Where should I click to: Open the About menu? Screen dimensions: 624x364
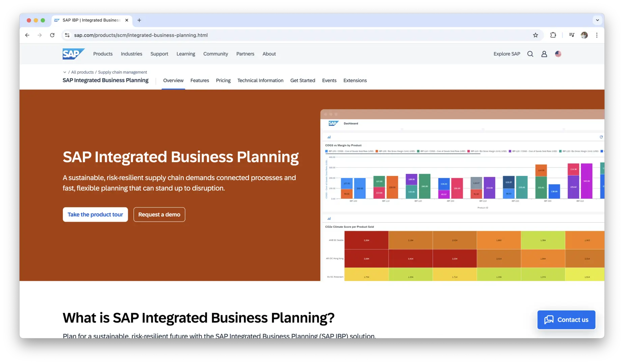coord(269,54)
